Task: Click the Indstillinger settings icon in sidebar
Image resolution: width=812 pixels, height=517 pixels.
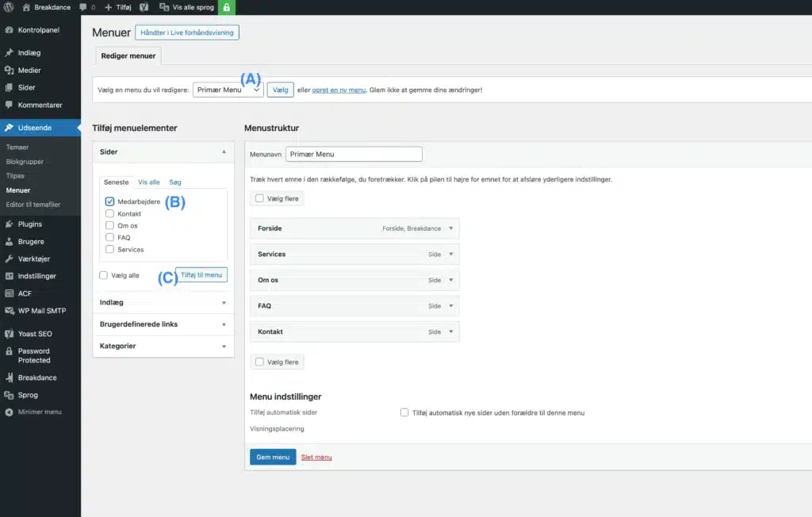Action: (x=10, y=276)
